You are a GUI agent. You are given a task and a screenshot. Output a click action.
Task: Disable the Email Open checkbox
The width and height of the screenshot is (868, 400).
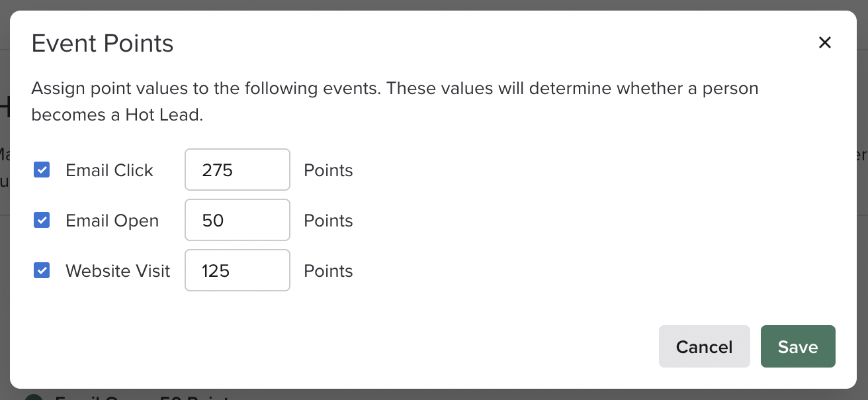(42, 220)
